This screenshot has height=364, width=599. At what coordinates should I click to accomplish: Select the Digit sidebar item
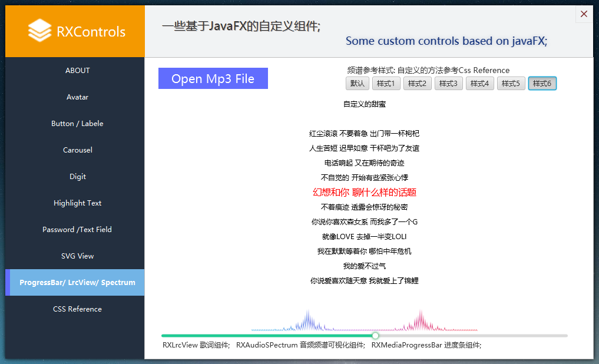pos(77,177)
